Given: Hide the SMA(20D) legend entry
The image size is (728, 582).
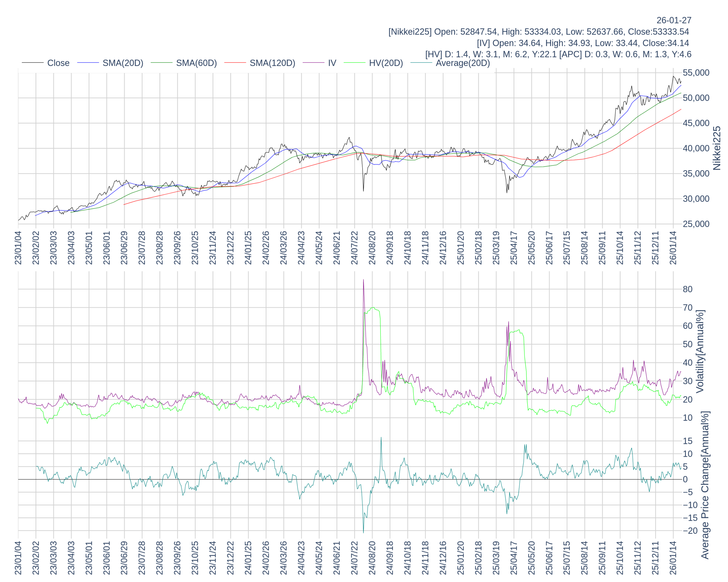Looking at the screenshot, I should (x=123, y=63).
